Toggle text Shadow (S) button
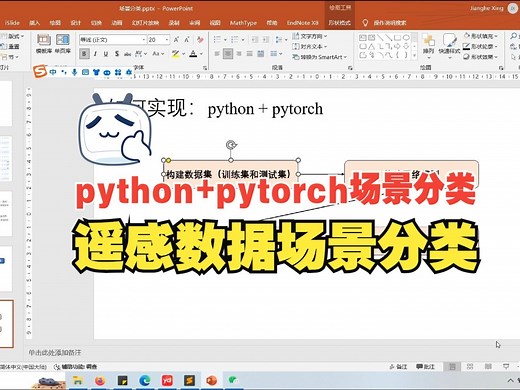520x390 pixels. (117, 54)
